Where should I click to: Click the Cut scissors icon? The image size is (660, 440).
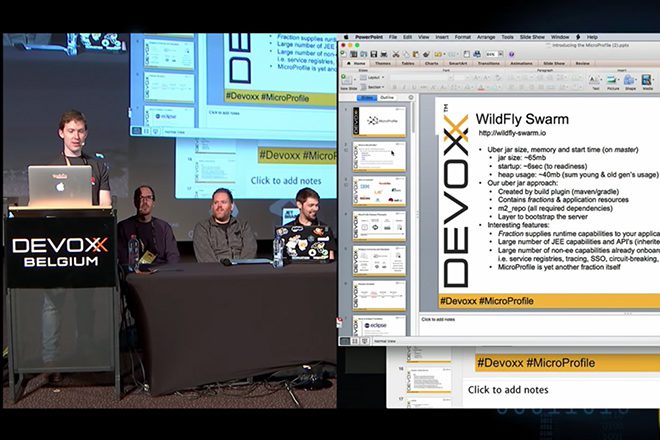click(x=396, y=54)
